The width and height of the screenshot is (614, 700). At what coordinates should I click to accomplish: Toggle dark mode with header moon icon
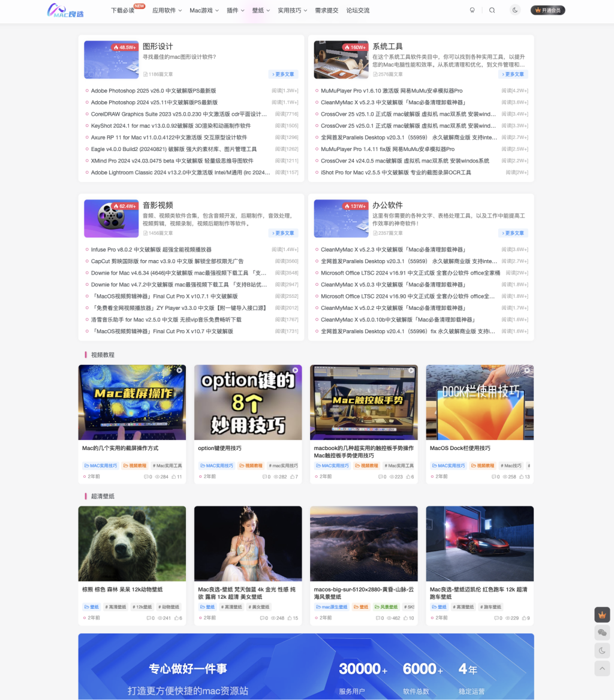pos(515,10)
